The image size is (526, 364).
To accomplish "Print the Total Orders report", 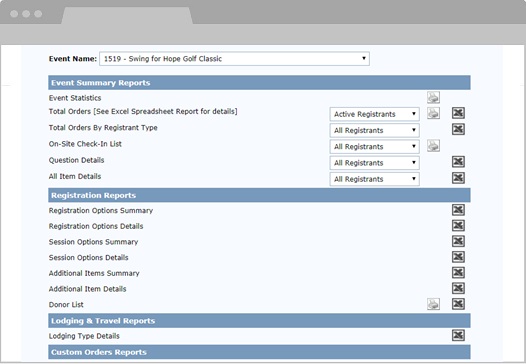I will (x=433, y=113).
